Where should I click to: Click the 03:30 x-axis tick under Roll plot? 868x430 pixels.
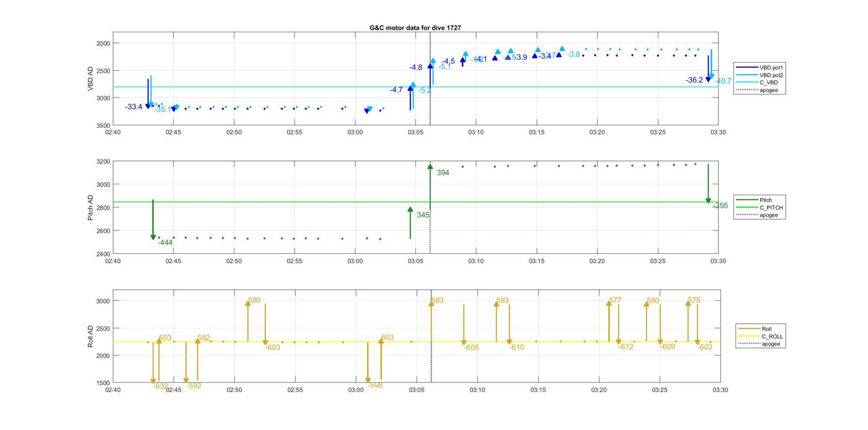719,390
